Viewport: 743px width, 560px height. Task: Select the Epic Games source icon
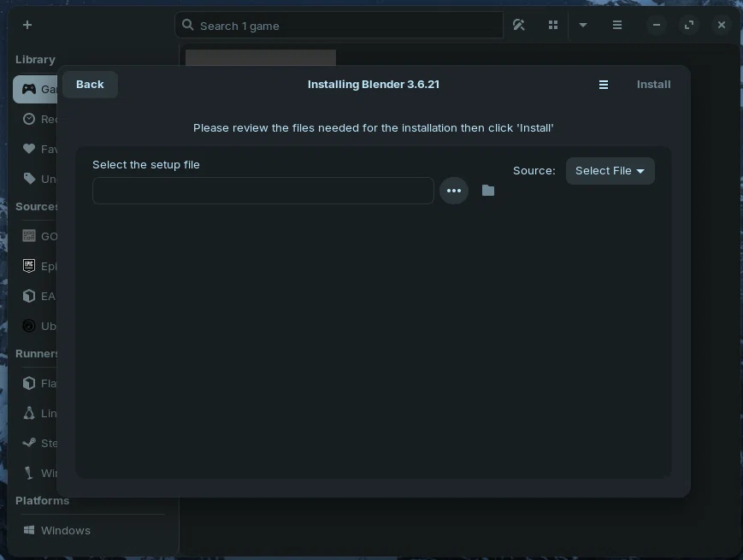click(29, 266)
